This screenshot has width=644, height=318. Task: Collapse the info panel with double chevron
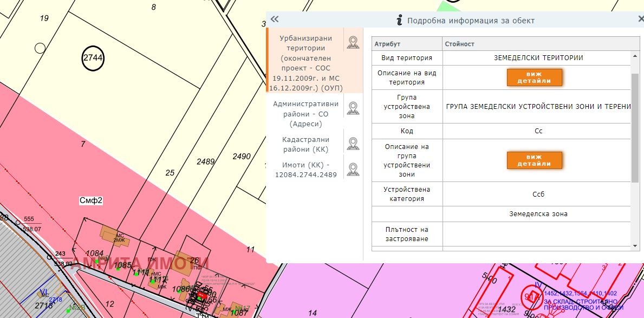pyautogui.click(x=275, y=20)
